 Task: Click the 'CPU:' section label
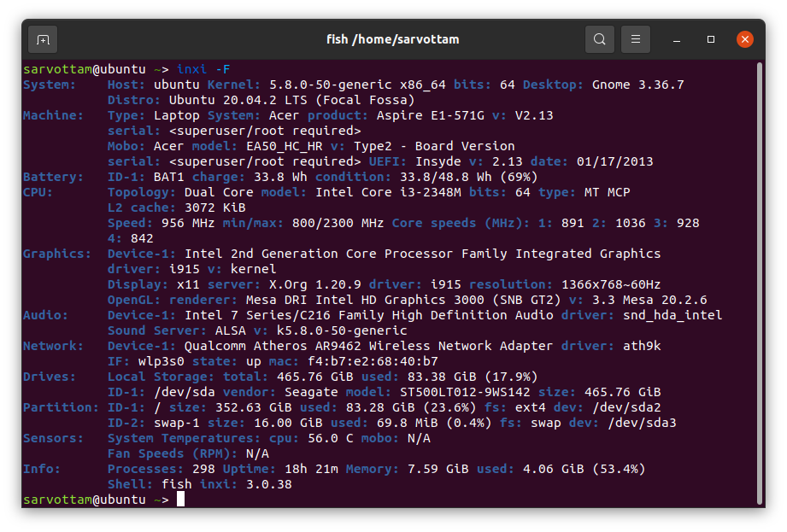[38, 192]
